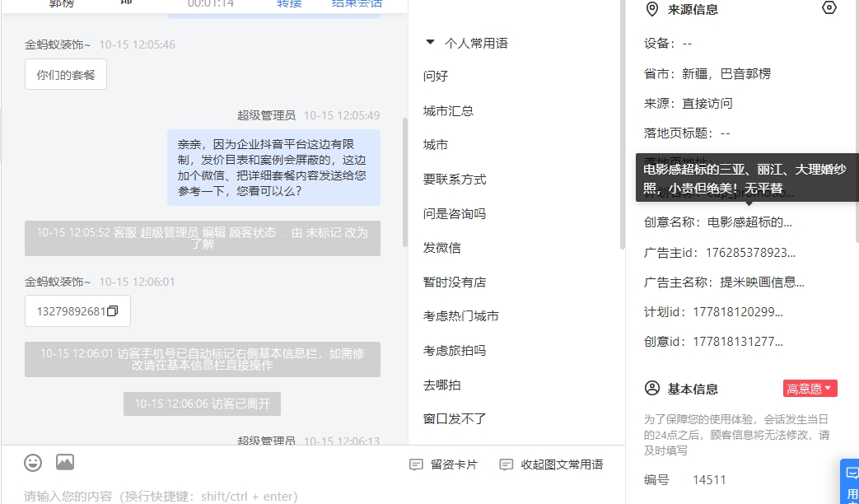The width and height of the screenshot is (859, 504).
Task: Click the blue admin reply message bubble
Action: pos(273,168)
